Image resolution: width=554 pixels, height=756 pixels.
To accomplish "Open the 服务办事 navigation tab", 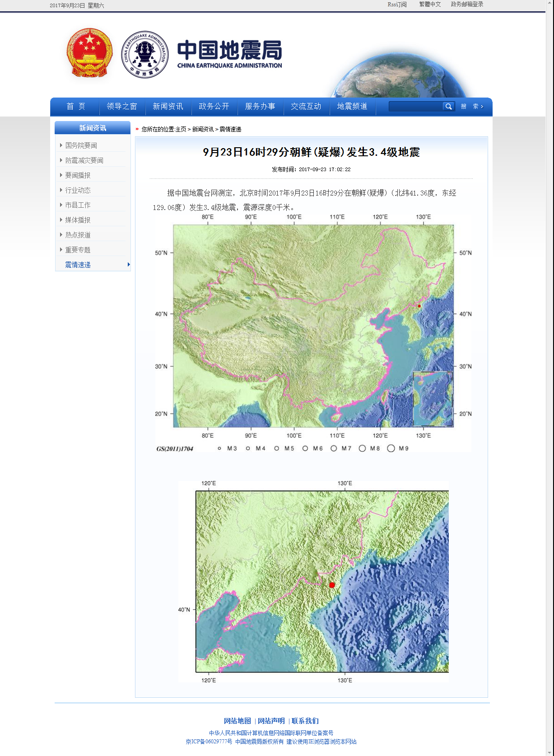I will point(260,107).
